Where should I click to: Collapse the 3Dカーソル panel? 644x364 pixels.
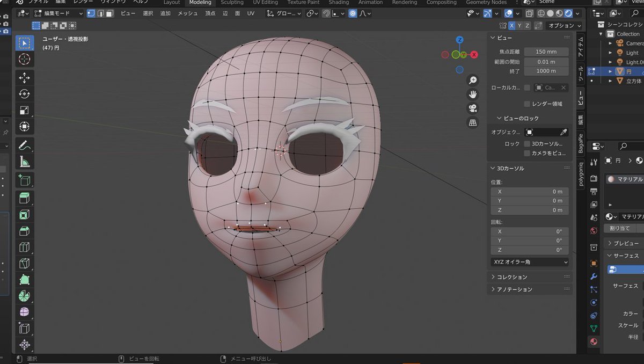[494, 168]
